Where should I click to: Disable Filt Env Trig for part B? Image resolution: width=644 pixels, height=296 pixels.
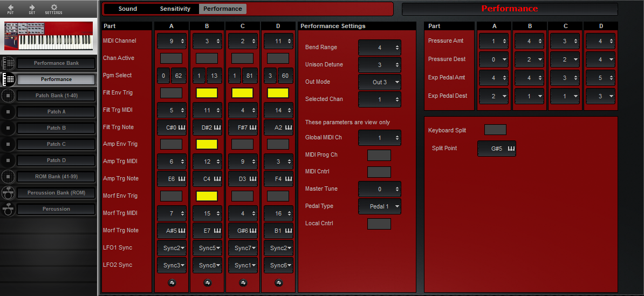[207, 93]
